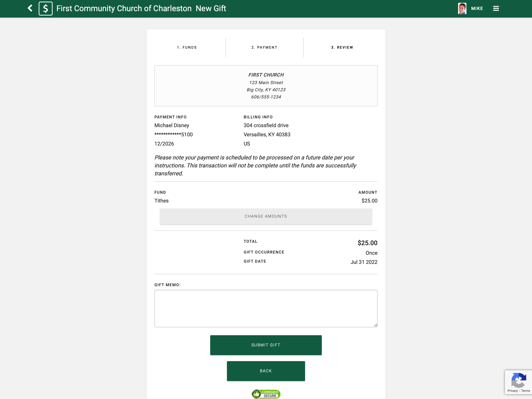Click the Back button
Screen dimensions: 532x399
click(x=266, y=371)
